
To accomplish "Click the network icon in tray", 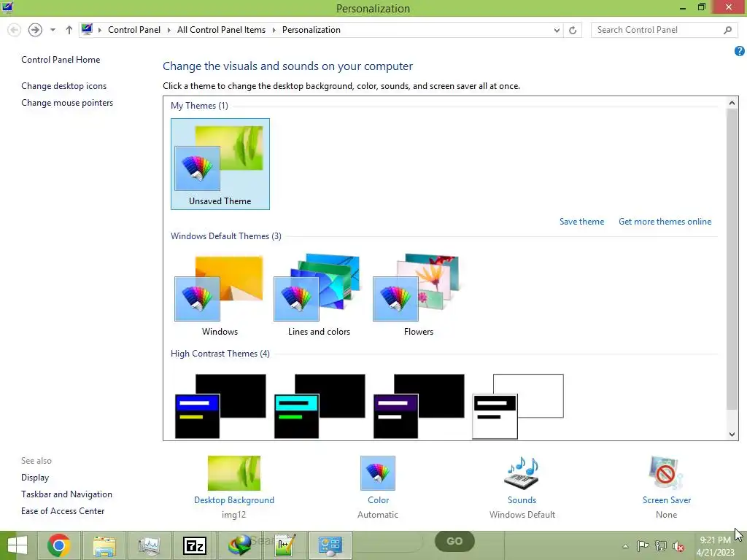I will pyautogui.click(x=661, y=546).
